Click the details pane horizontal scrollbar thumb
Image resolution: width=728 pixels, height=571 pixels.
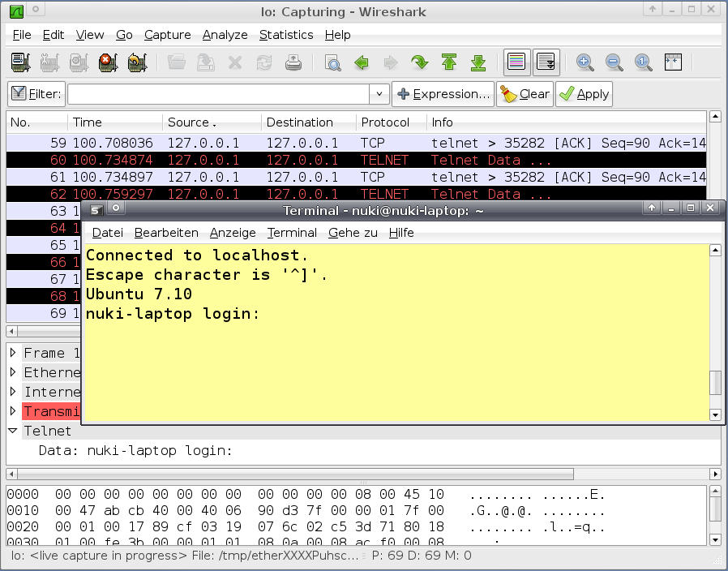pyautogui.click(x=295, y=474)
